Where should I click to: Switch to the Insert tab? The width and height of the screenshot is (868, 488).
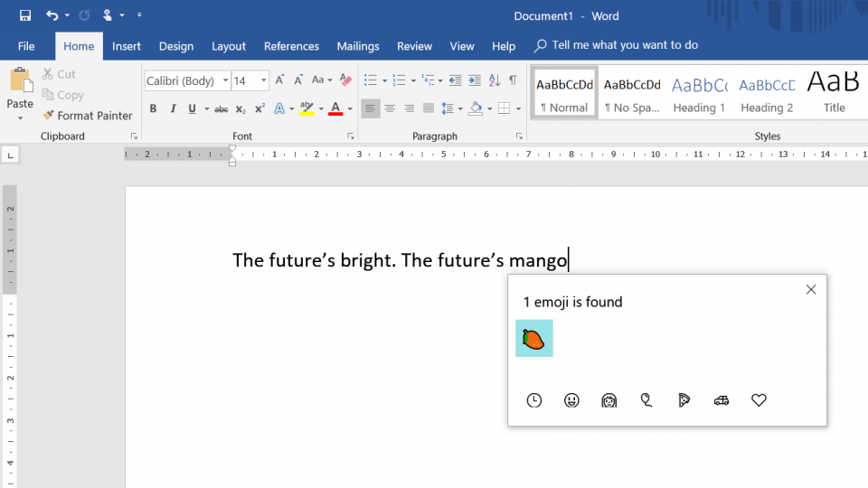tap(127, 46)
